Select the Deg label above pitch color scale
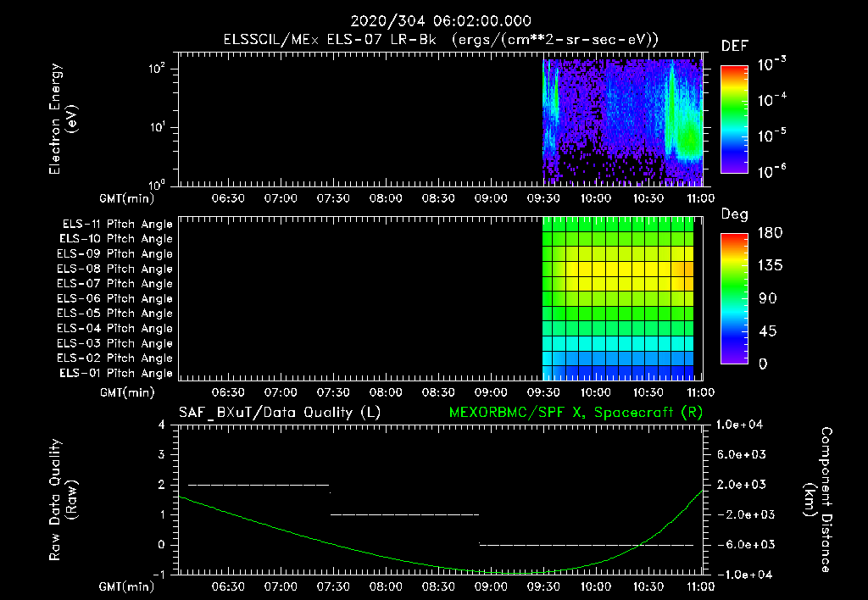 [x=734, y=214]
